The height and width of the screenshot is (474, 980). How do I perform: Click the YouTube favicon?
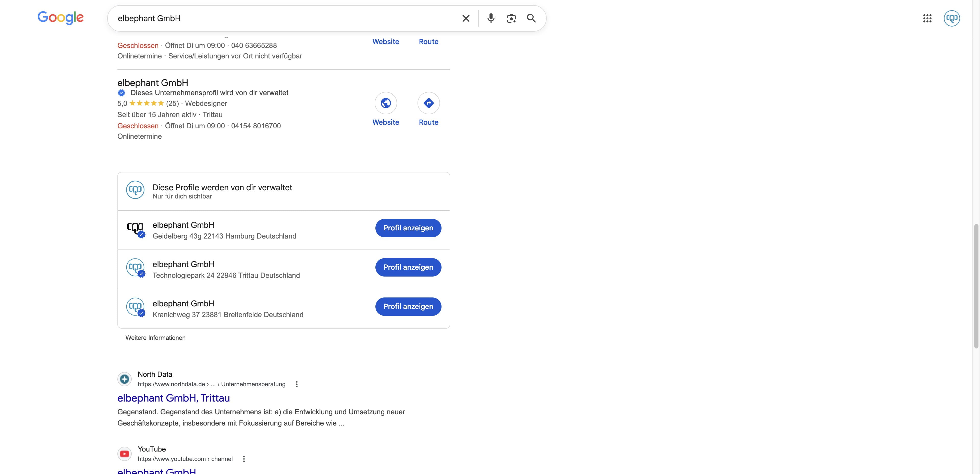coord(124,454)
